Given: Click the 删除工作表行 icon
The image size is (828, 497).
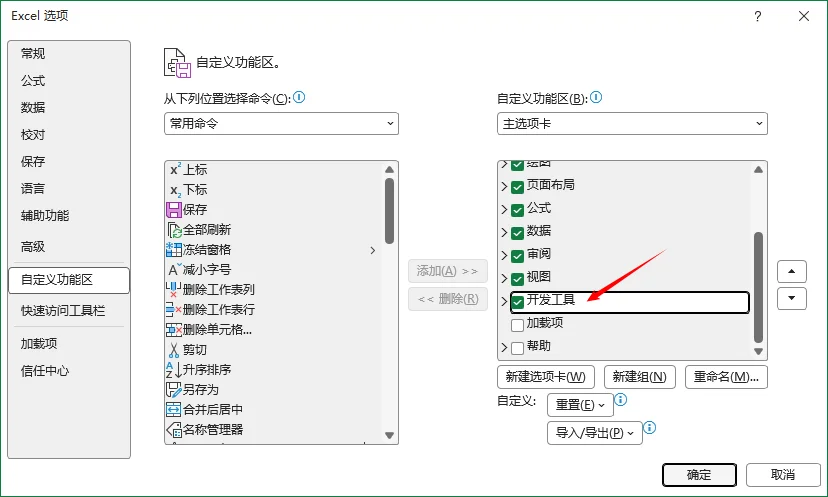Looking at the screenshot, I should click(x=174, y=310).
